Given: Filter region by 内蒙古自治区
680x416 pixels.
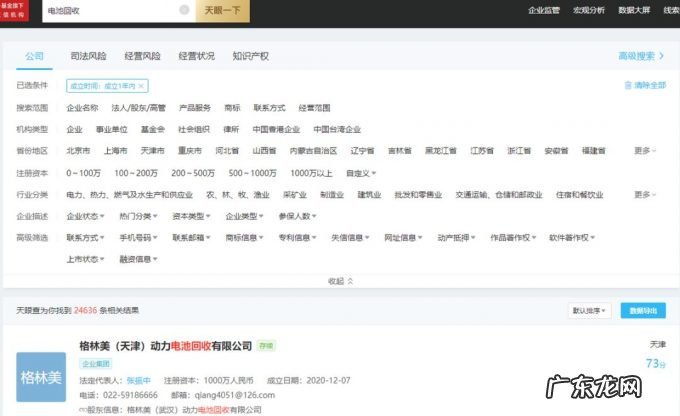Looking at the screenshot, I should pos(313,151).
